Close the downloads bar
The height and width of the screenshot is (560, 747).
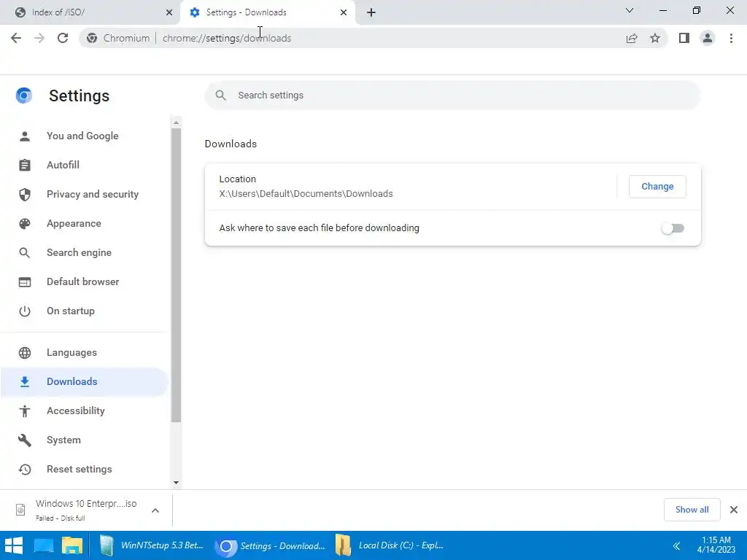[734, 510]
